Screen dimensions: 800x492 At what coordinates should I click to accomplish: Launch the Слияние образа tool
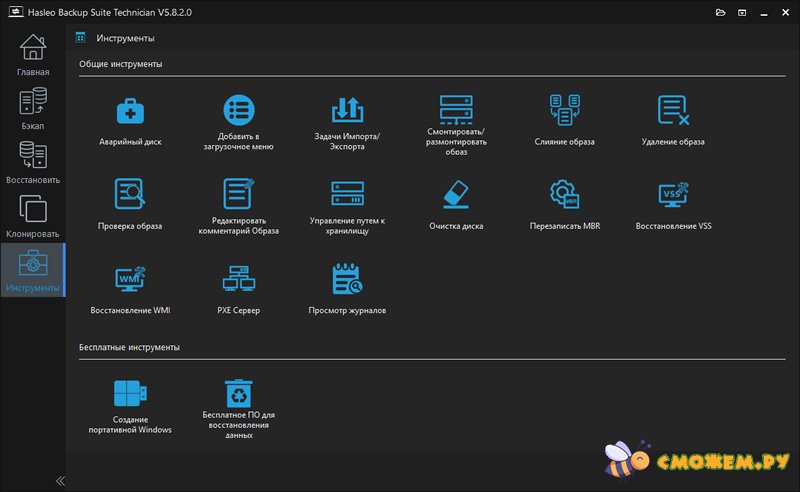coord(564,110)
